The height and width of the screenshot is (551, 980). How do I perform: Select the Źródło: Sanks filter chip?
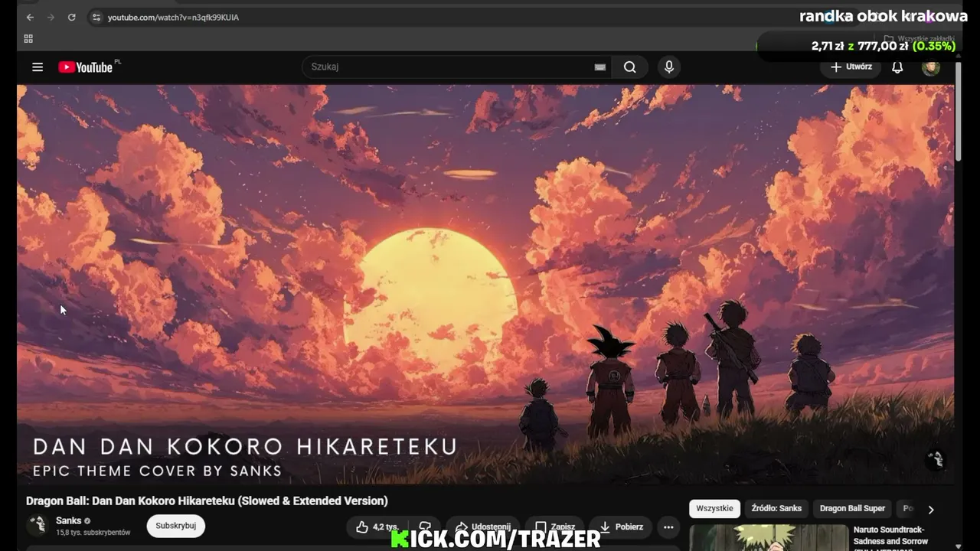(x=776, y=508)
